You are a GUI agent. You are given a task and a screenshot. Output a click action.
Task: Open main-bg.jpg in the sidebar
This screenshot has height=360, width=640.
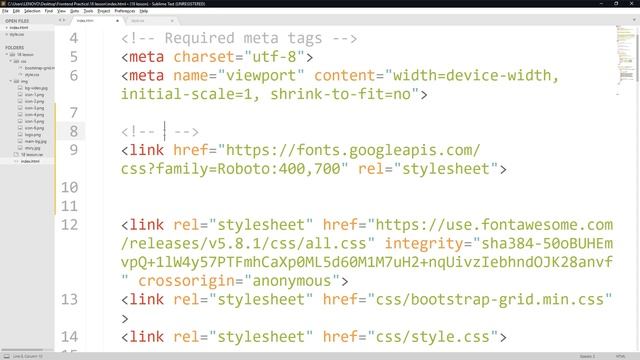36,141
